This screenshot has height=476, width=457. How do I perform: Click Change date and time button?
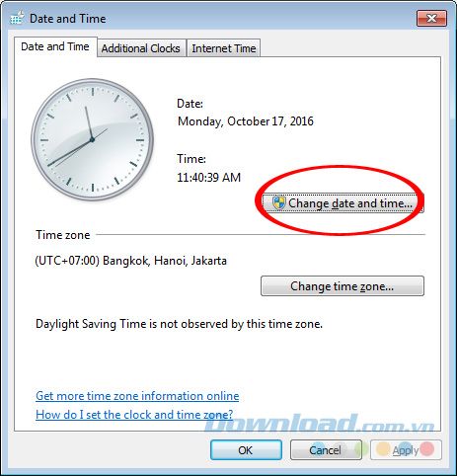tap(343, 203)
